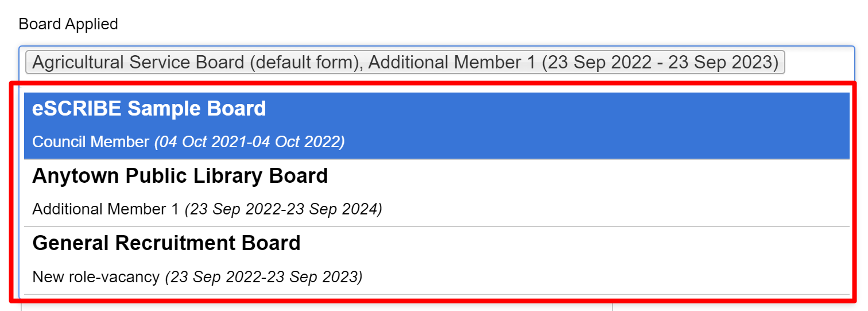Click blank area of highlighted eSCRIBE row
868x311 pixels.
click(574, 125)
